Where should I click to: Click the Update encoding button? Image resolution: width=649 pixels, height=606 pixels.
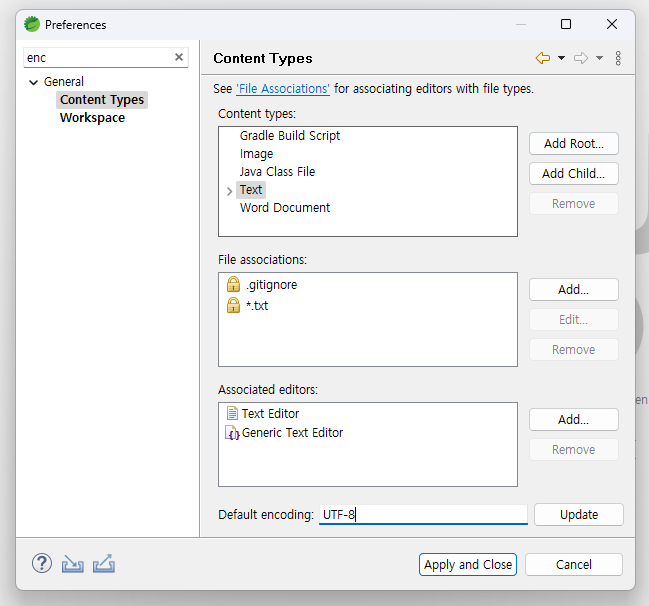coord(578,515)
